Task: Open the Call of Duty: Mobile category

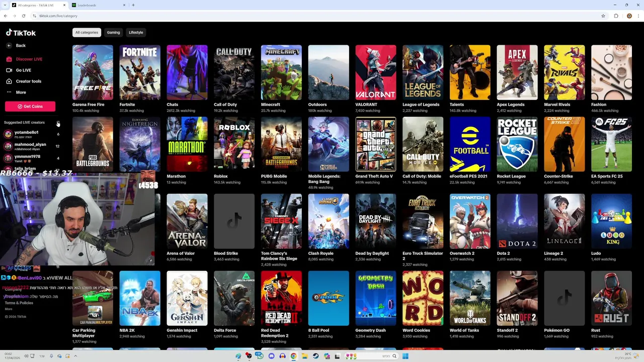Action: (x=423, y=144)
